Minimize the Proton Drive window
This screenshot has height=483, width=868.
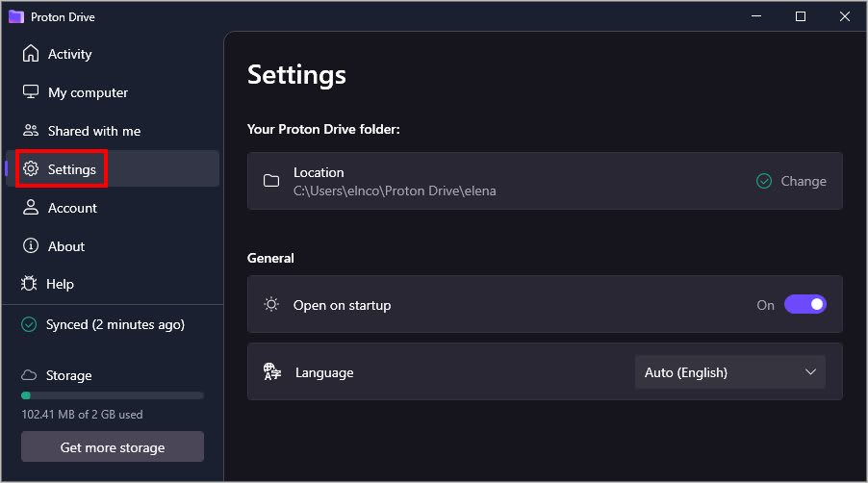756,16
